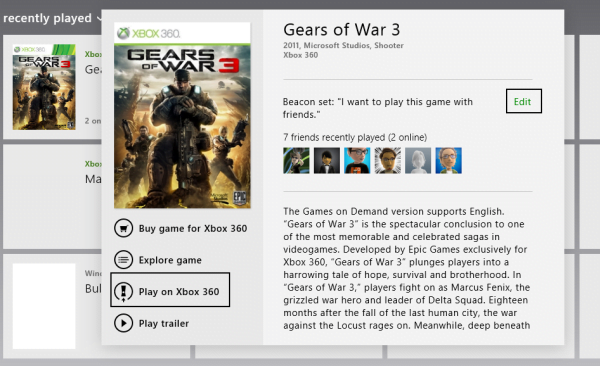Open the large Gears of War 3 cover
The width and height of the screenshot is (600, 366).
tap(182, 115)
